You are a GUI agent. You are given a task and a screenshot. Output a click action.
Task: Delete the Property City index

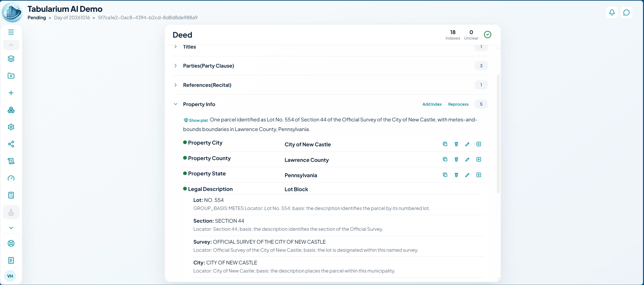tap(456, 144)
